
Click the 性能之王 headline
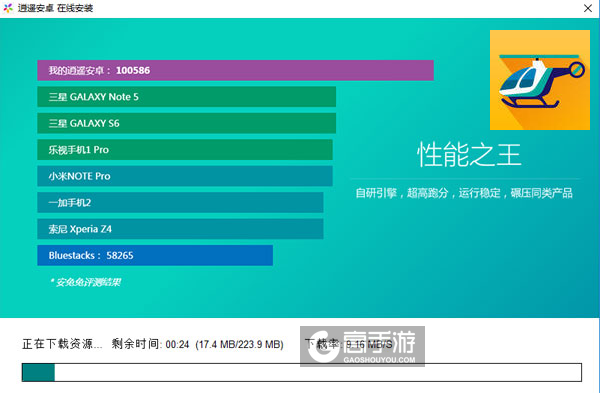(469, 155)
